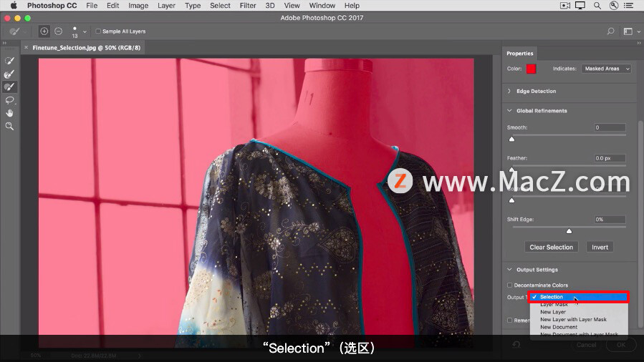This screenshot has height=362, width=644.
Task: Switch to Finetune_Selection.jpg document tab
Action: (86, 47)
